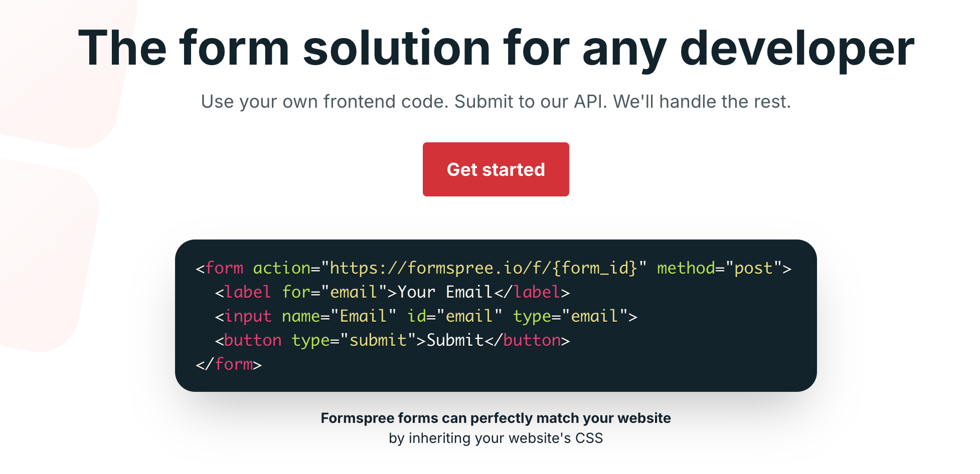
Task: Click the caption "by inheriting your website's CSS"
Action: tap(496, 438)
